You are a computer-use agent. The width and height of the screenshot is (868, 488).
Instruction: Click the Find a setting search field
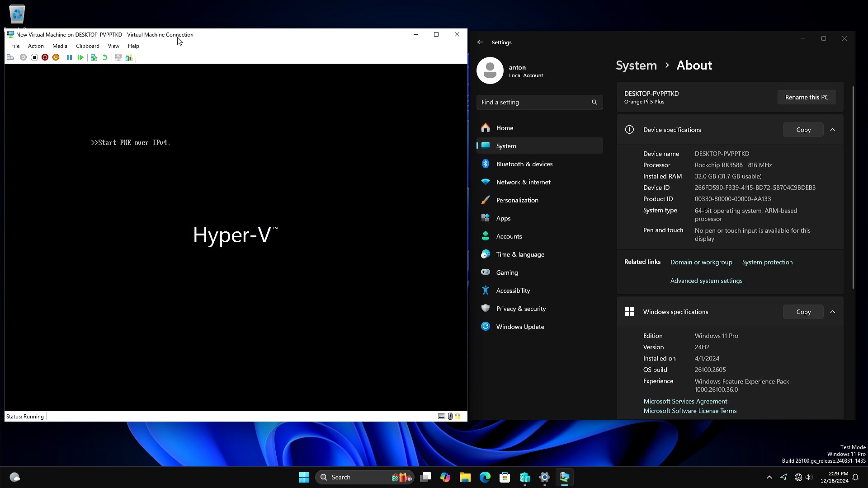[539, 102]
